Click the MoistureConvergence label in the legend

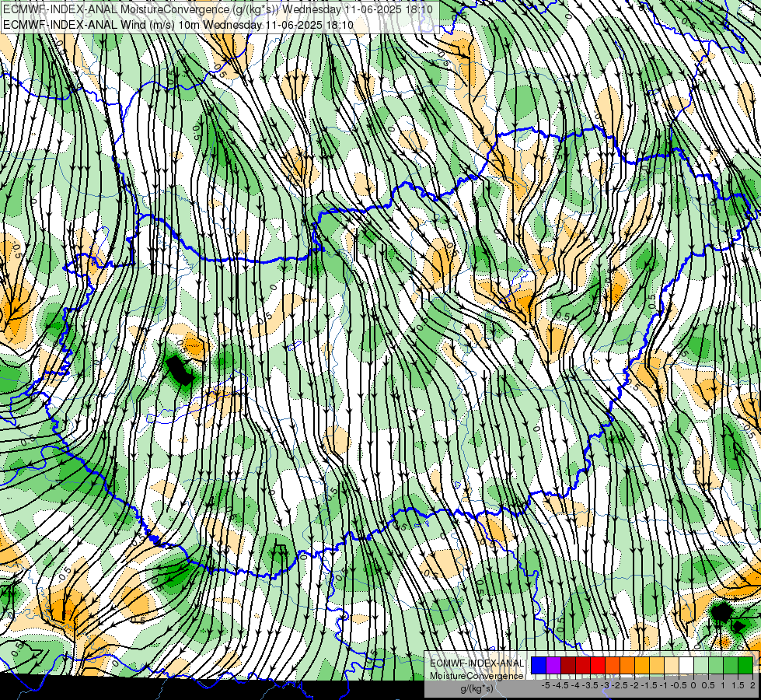tap(476, 676)
